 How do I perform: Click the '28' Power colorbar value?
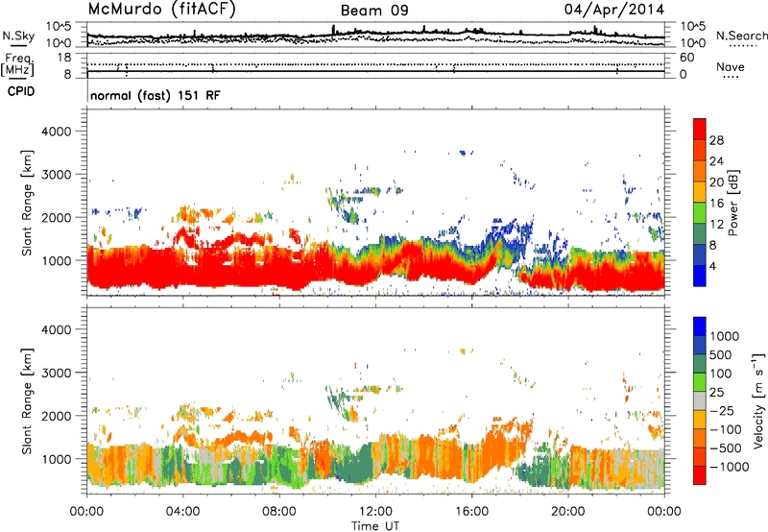716,140
